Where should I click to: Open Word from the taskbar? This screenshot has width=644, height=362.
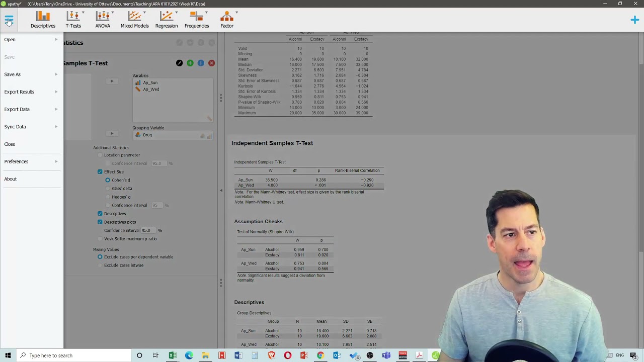click(x=238, y=355)
